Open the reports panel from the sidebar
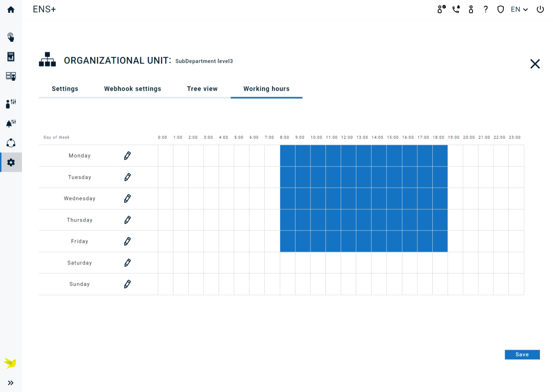The width and height of the screenshot is (553, 392). 11,56
